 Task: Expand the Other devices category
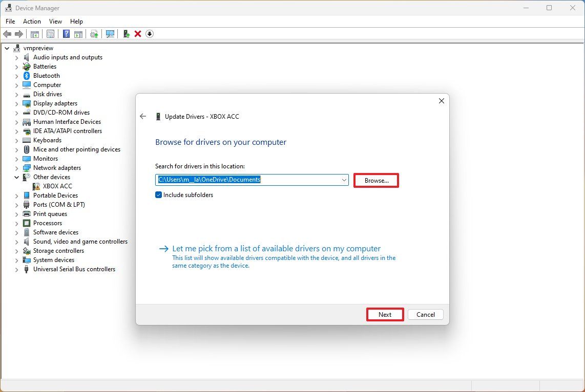17,177
